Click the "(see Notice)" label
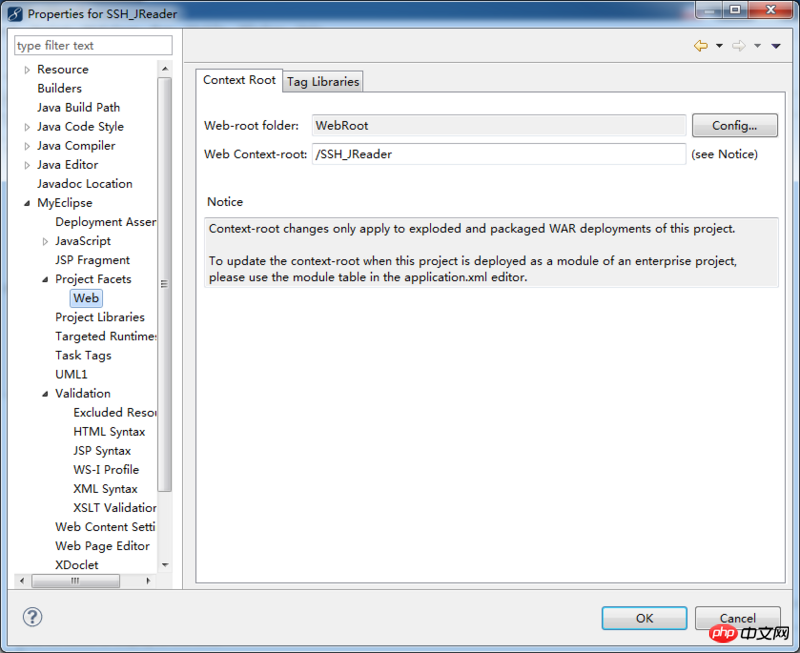Image resolution: width=800 pixels, height=653 pixels. 724,155
